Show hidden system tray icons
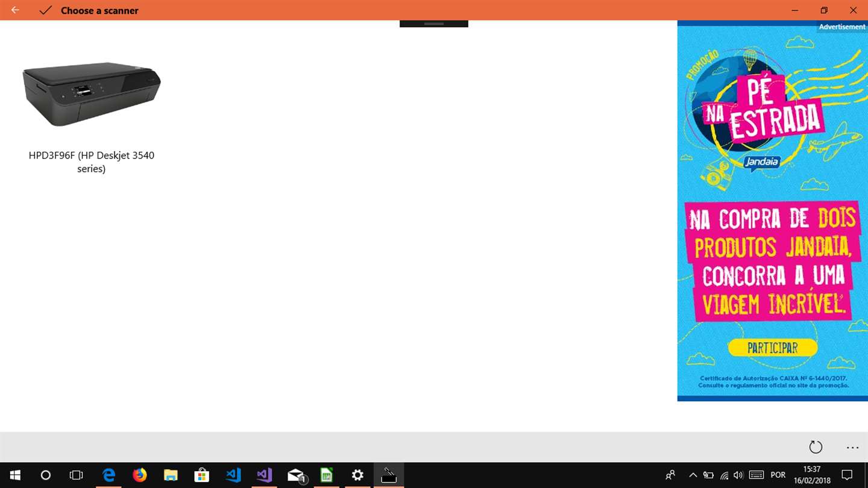The image size is (868, 488). pyautogui.click(x=693, y=475)
